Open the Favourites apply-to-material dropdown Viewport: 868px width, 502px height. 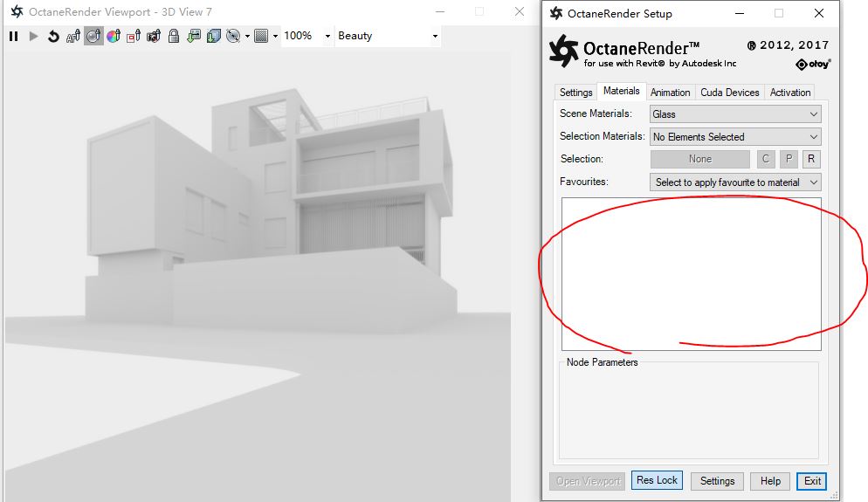coord(735,182)
